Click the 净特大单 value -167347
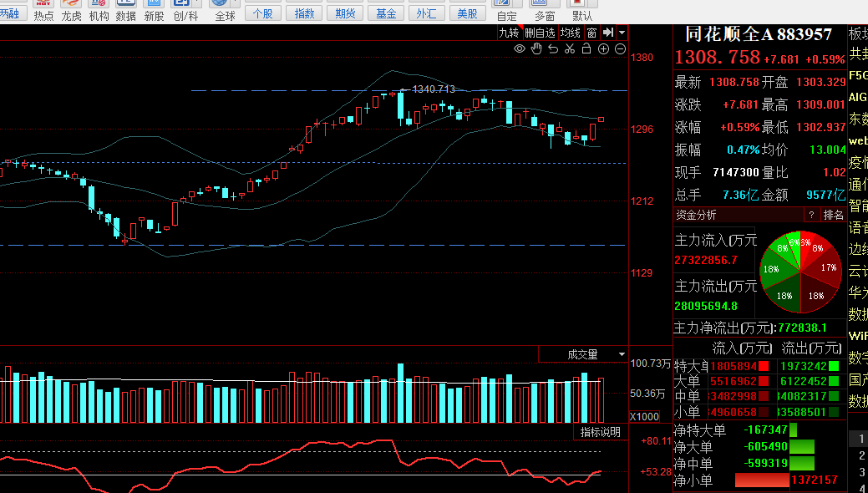Viewport: 868px width, 493px height. click(x=766, y=429)
